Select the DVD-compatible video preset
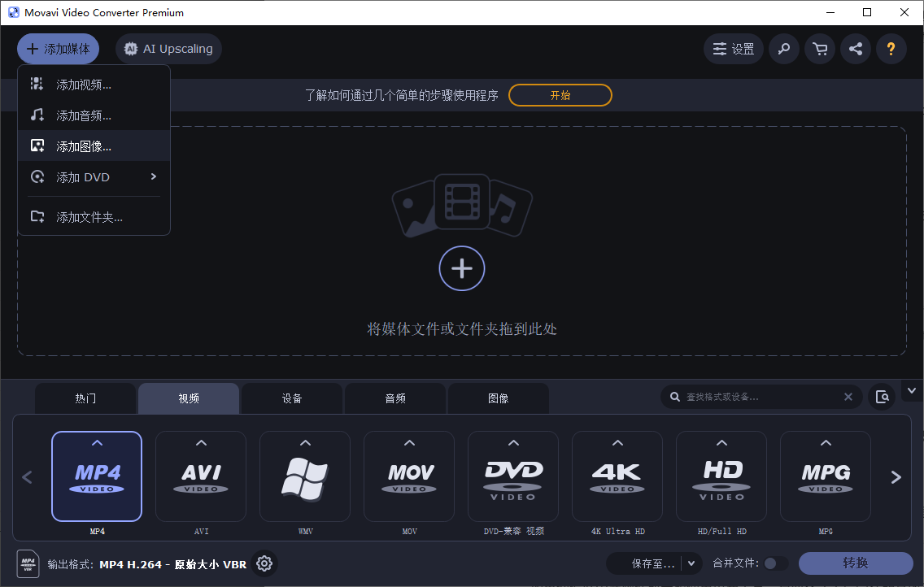The height and width of the screenshot is (587, 924). coord(513,476)
